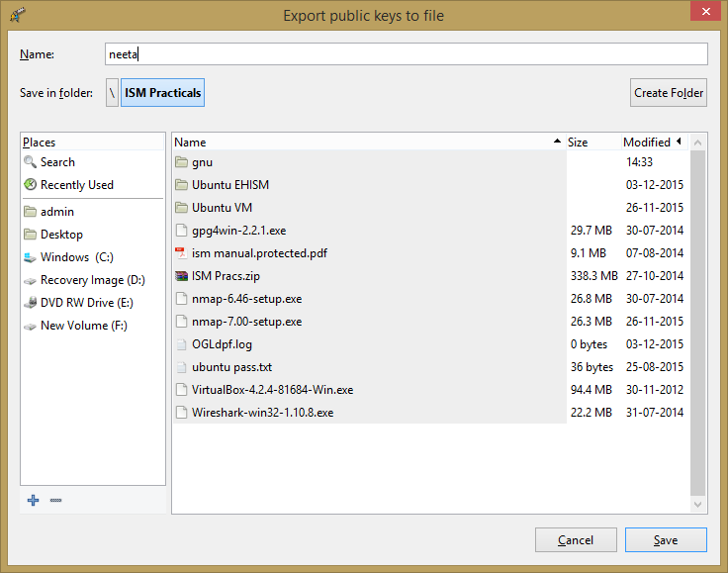Select the ism manual.protected.pdf file icon
The width and height of the screenshot is (728, 573).
[181, 252]
